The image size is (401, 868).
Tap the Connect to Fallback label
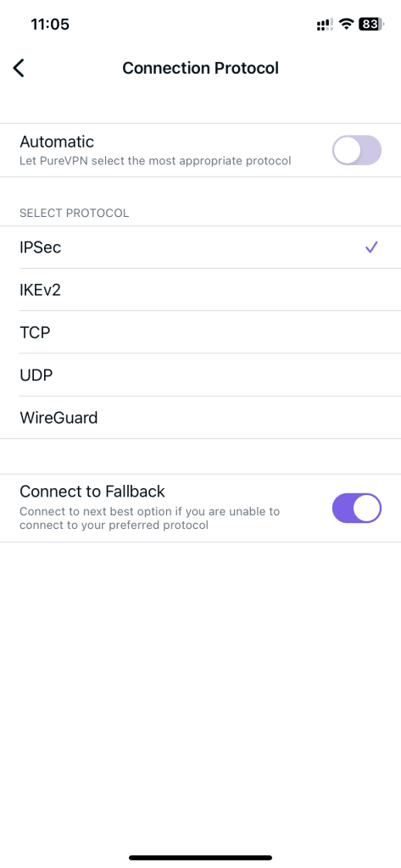click(x=92, y=491)
